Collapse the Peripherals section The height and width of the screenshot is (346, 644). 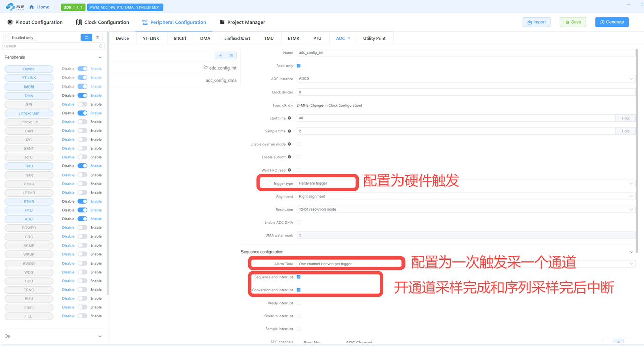(x=100, y=57)
